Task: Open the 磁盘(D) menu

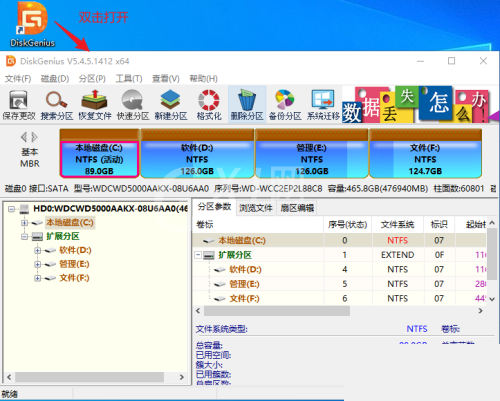Action: point(55,79)
